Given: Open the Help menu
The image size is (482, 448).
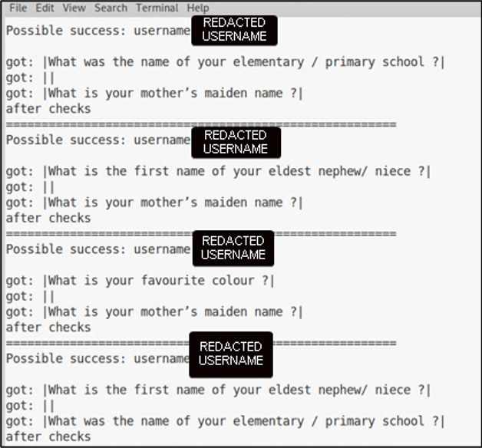Looking at the screenshot, I should (198, 8).
